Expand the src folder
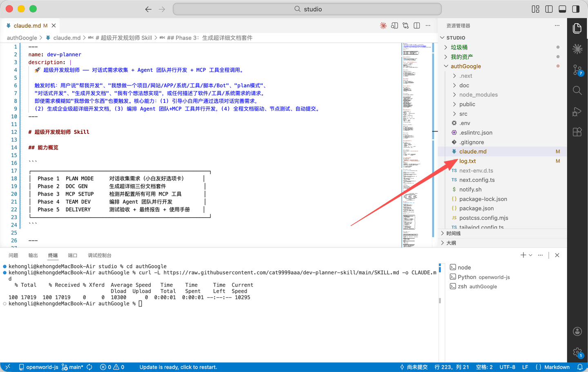The width and height of the screenshot is (588, 372). [x=463, y=114]
